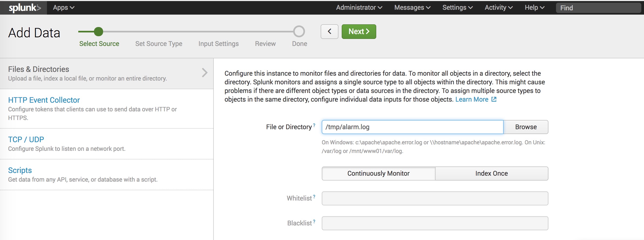This screenshot has height=240, width=644.
Task: Open the Apps dropdown menu
Action: point(63,8)
